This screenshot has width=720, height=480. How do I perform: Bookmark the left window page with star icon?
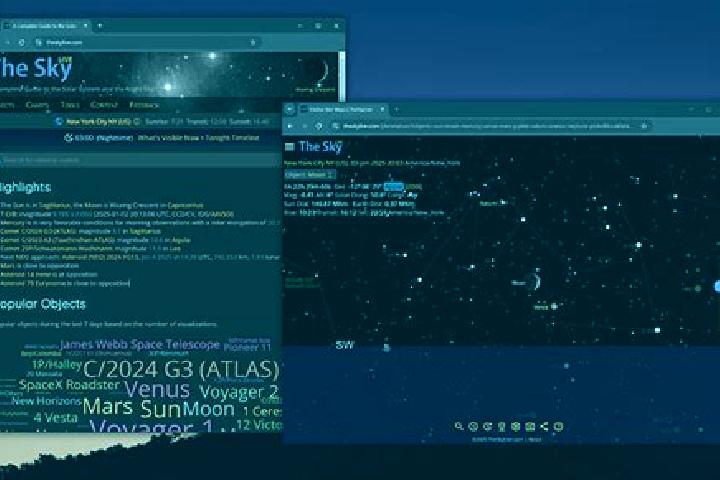[x=253, y=42]
